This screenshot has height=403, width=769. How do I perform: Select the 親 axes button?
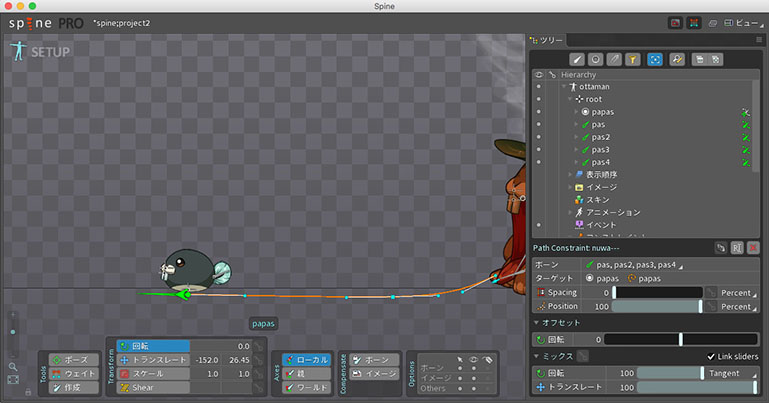(307, 374)
